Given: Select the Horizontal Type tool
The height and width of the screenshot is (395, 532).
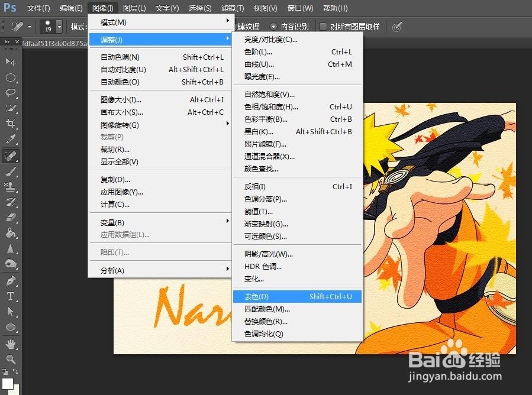Looking at the screenshot, I should coord(11,296).
